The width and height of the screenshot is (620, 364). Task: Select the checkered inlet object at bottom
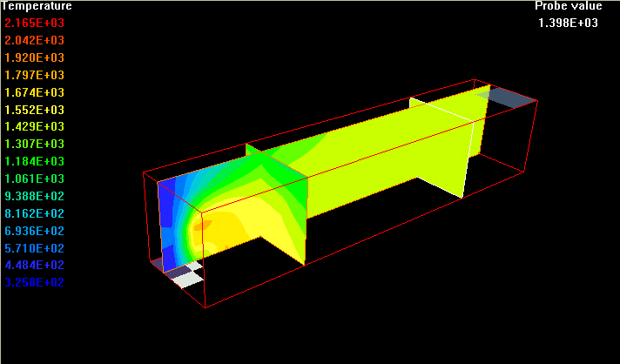(x=185, y=273)
